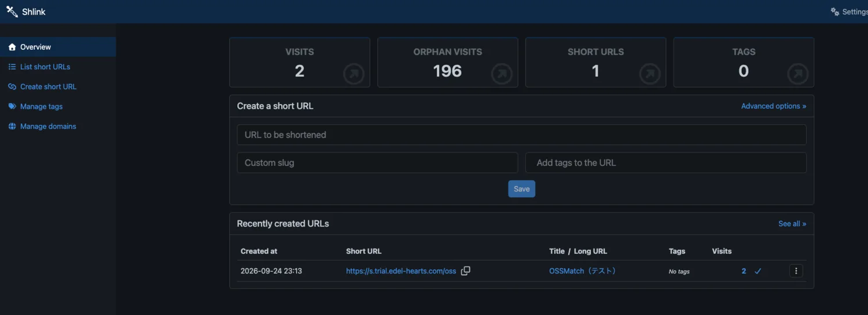Screen dimensions: 868x315
Task: Click the Manage domains globe icon
Action: pos(12,127)
